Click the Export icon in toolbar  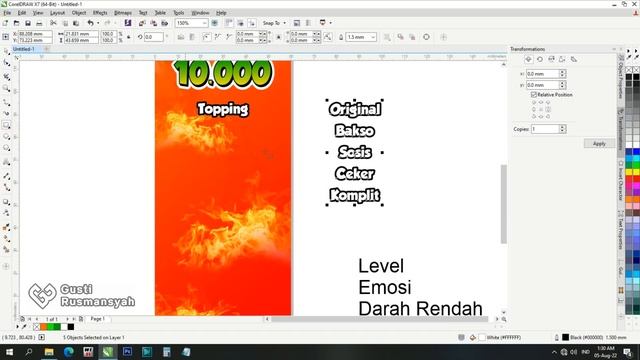coord(153,23)
